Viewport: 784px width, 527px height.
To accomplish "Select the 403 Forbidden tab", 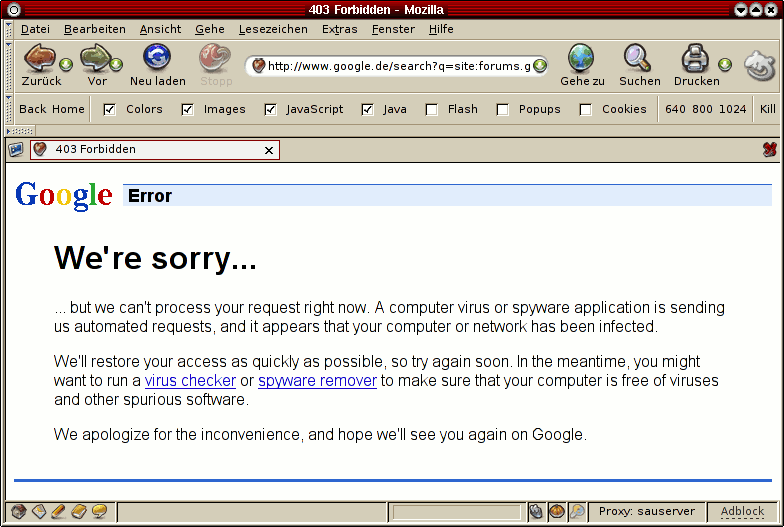I will (154, 150).
